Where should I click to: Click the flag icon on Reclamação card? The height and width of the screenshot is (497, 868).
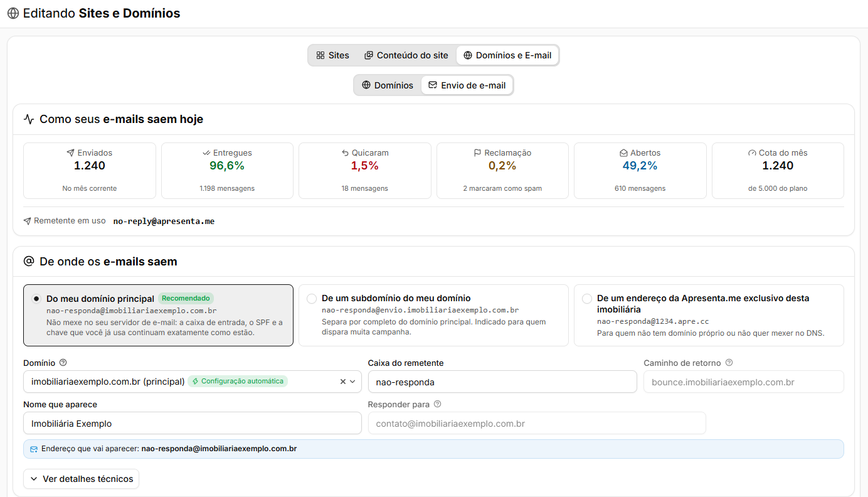click(478, 152)
